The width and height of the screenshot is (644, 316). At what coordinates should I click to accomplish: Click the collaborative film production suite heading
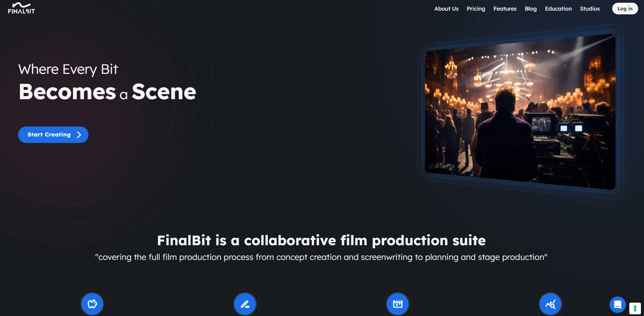point(321,240)
